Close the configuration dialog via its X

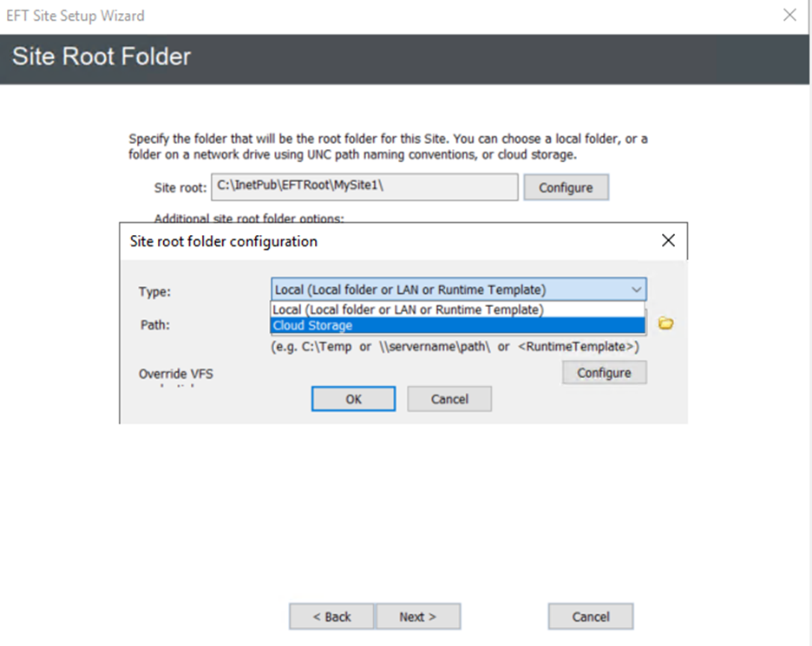tap(668, 240)
